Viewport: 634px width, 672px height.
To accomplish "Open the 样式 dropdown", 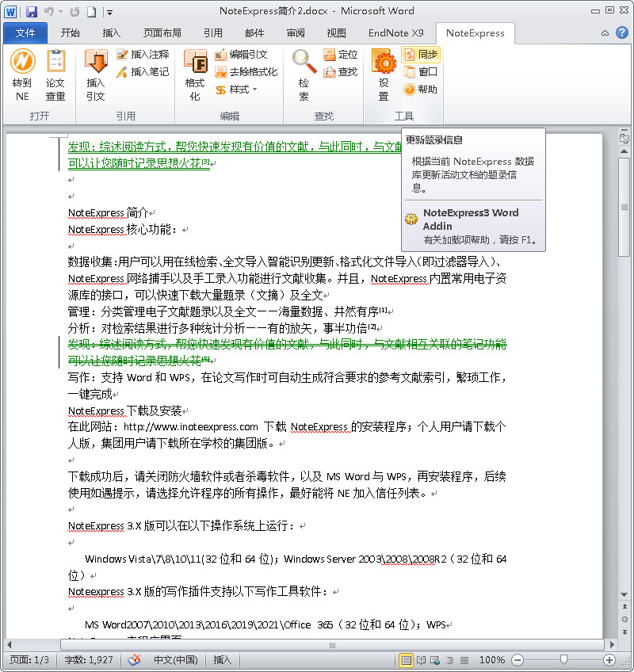I will click(237, 89).
